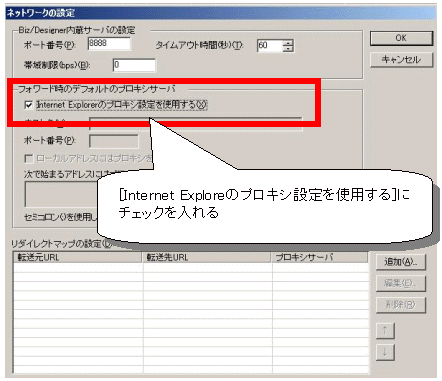Click the move down arrow button
Viewport: 442px width, 381px height.
pyautogui.click(x=385, y=352)
